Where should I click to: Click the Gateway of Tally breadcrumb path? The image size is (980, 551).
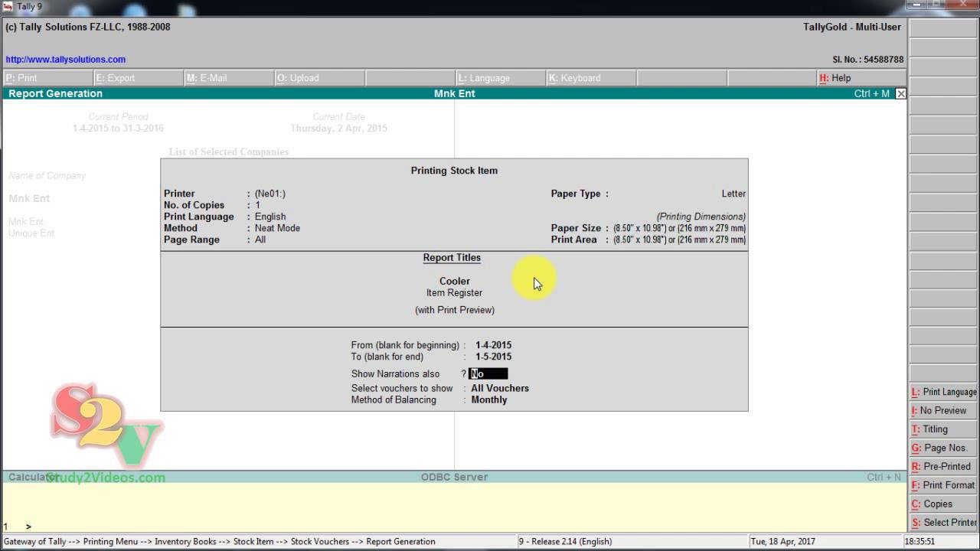219,541
